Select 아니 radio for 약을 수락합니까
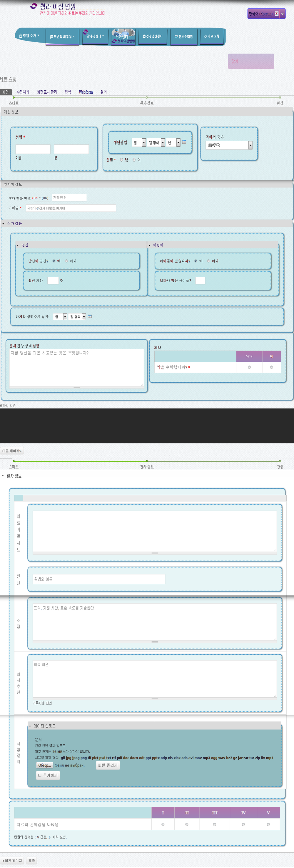 click(x=249, y=367)
